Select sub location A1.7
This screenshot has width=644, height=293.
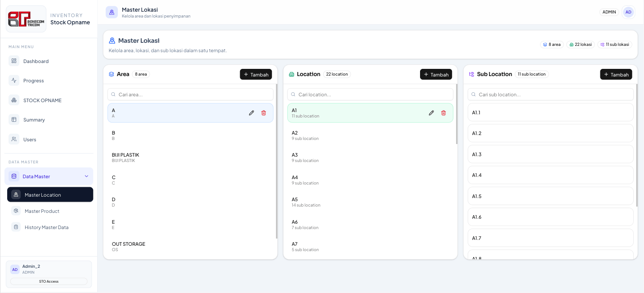click(550, 238)
